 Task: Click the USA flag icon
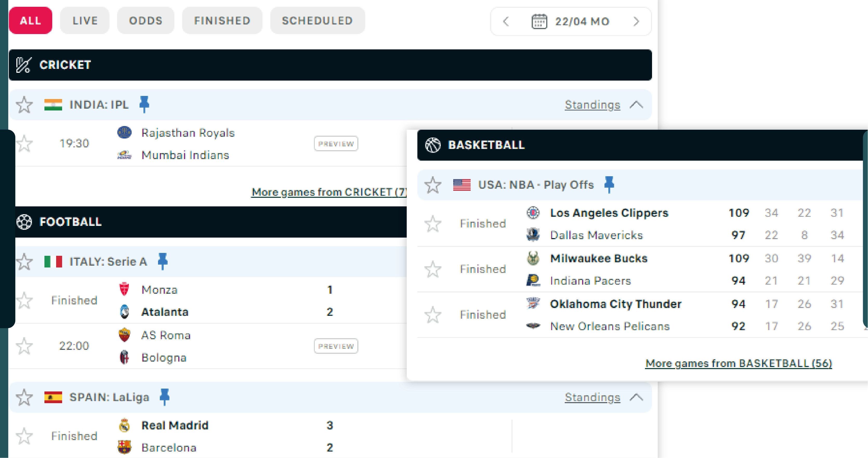click(x=462, y=185)
